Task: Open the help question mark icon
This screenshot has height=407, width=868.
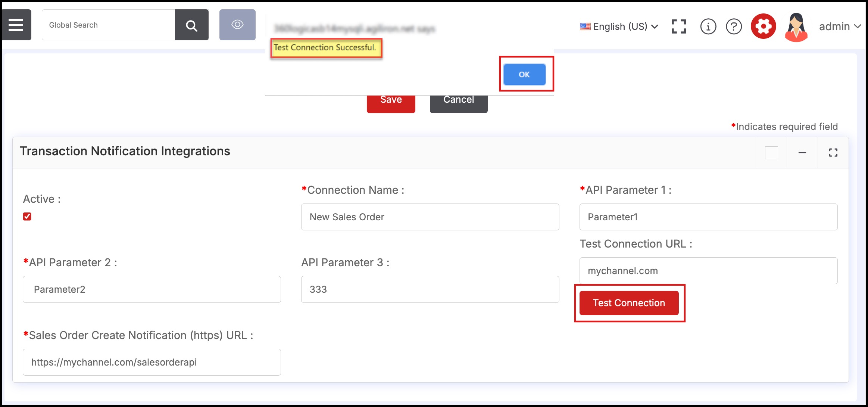Action: coord(734,27)
